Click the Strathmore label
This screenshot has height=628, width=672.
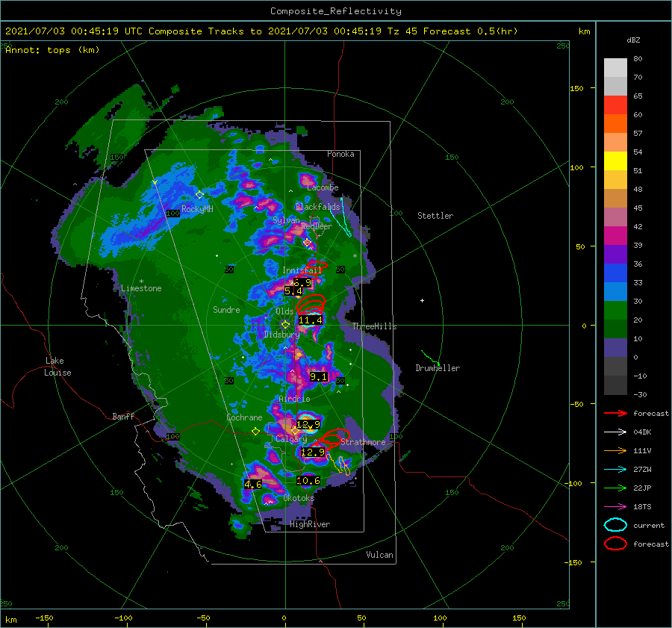tap(363, 442)
